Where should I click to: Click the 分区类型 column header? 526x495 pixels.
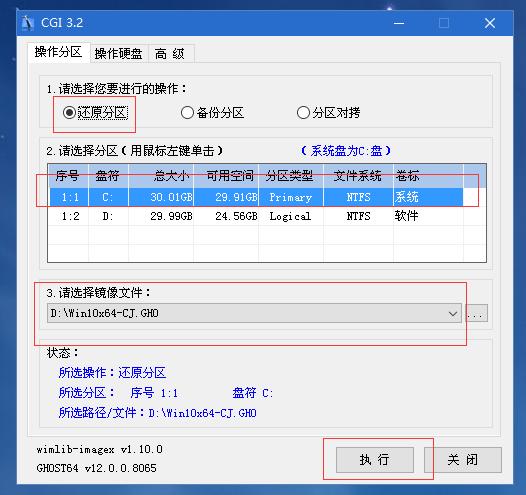(x=291, y=176)
